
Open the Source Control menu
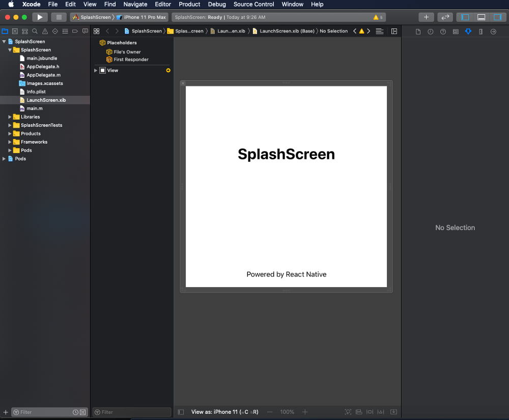[253, 4]
